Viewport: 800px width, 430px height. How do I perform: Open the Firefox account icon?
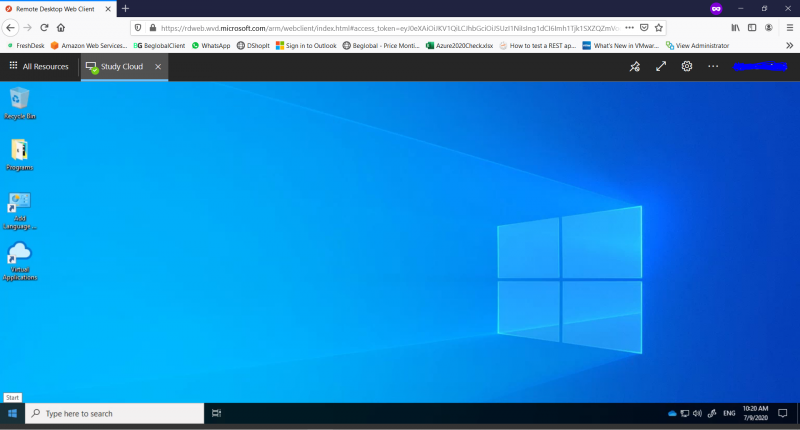tap(769, 28)
